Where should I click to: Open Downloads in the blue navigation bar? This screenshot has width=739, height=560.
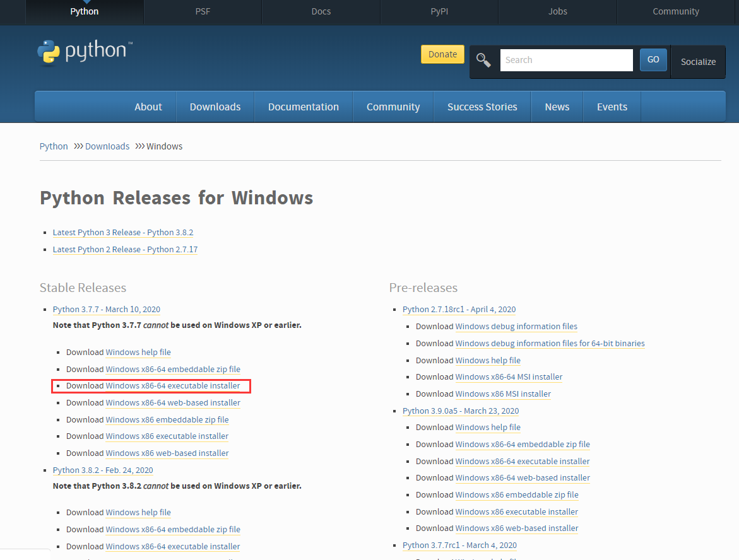click(215, 107)
